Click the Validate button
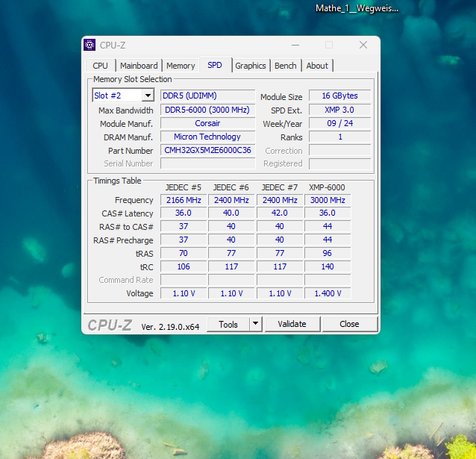 (292, 324)
